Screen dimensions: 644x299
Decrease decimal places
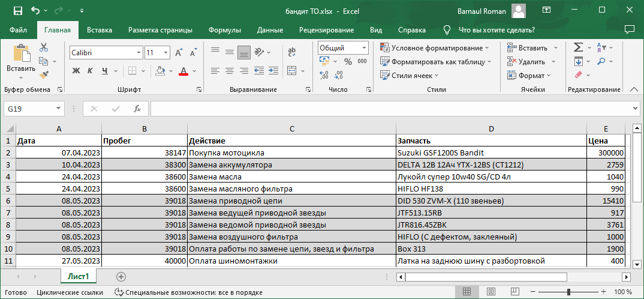(x=339, y=75)
